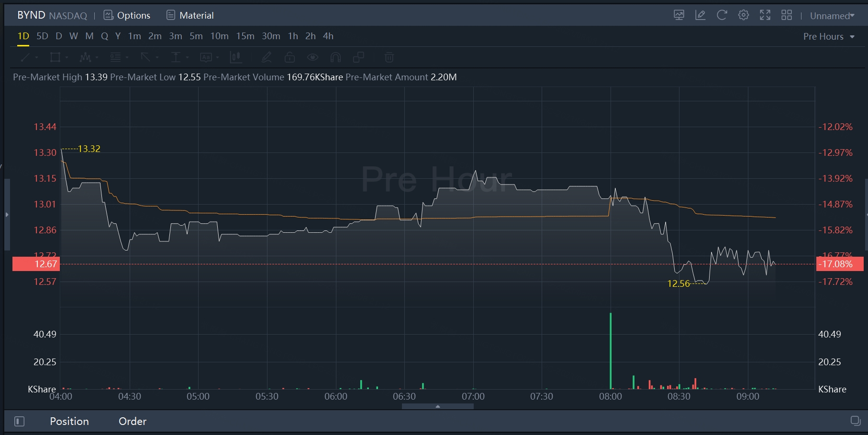Open the Pre Hours session dropdown
This screenshot has width=868, height=435.
tap(829, 36)
